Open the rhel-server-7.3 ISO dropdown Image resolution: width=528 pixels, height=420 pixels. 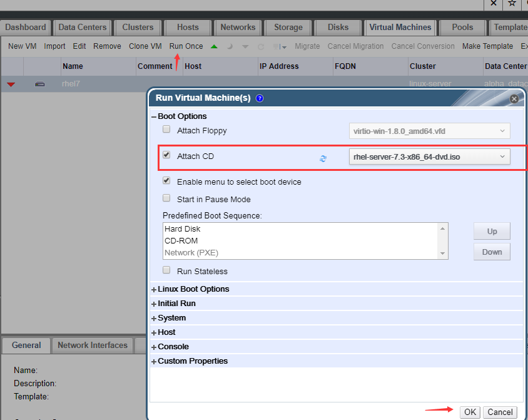(x=429, y=156)
